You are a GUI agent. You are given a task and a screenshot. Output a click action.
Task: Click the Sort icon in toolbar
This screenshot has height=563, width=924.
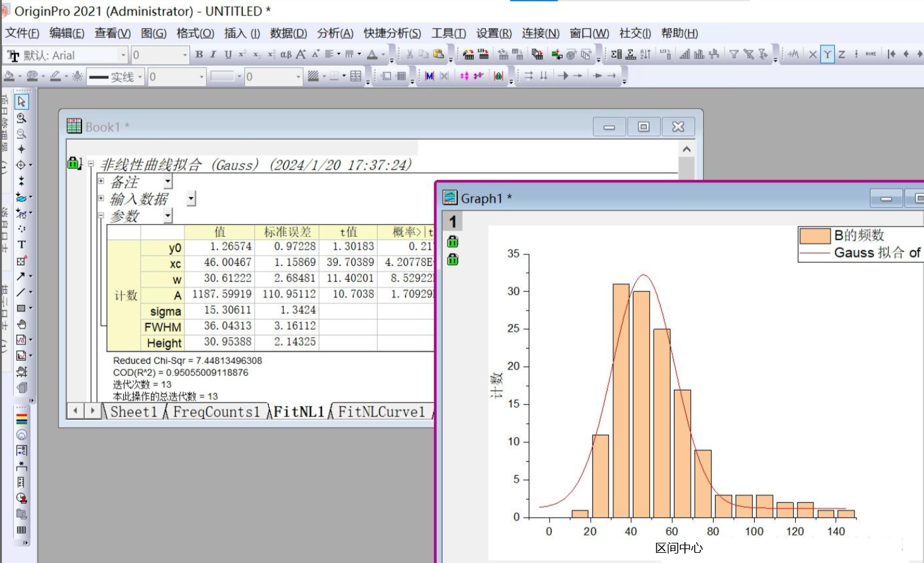[645, 55]
